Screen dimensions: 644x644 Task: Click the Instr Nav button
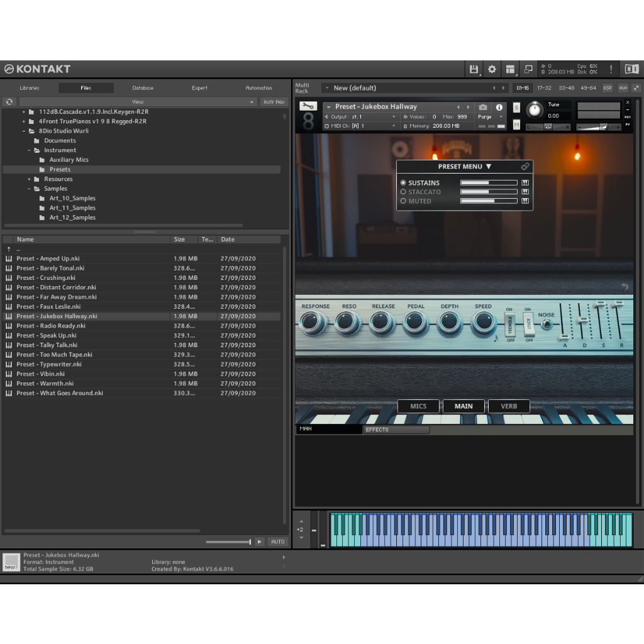coord(274,102)
